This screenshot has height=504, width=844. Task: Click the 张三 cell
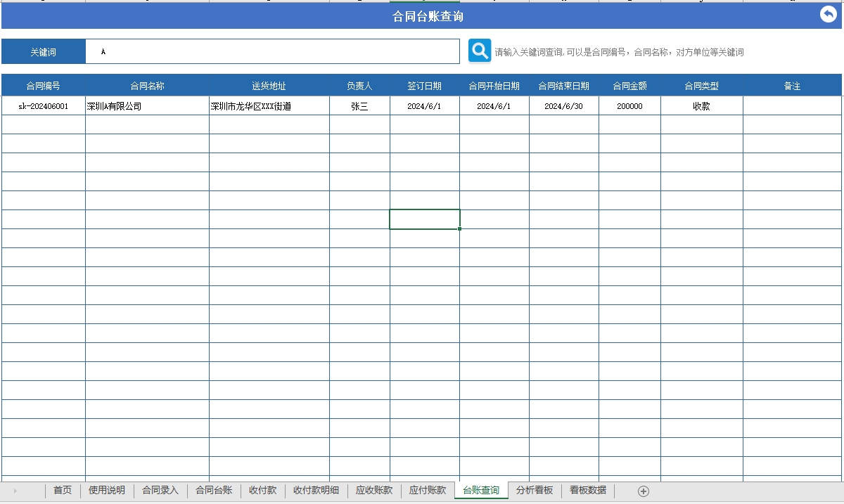[359, 106]
